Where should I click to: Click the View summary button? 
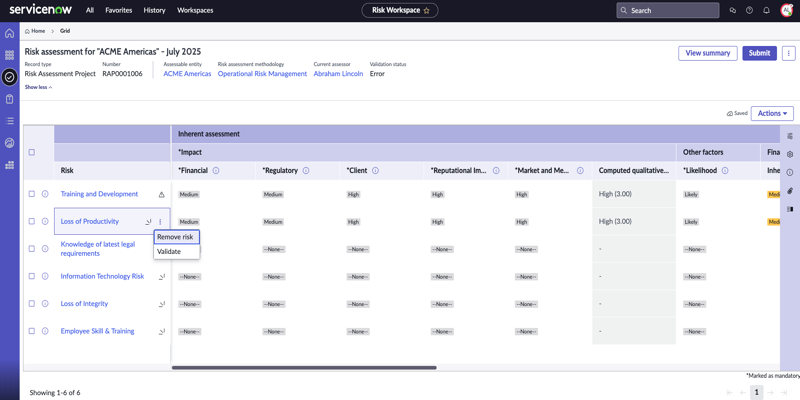coord(708,53)
